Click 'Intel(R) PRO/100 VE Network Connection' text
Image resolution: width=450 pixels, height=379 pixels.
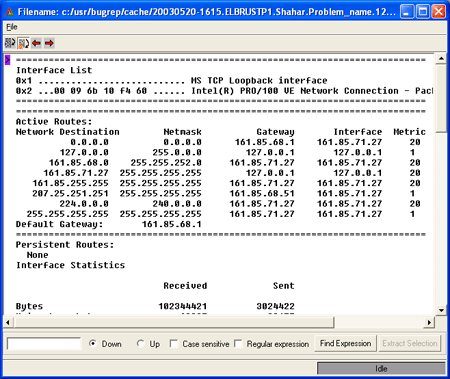tap(295, 91)
